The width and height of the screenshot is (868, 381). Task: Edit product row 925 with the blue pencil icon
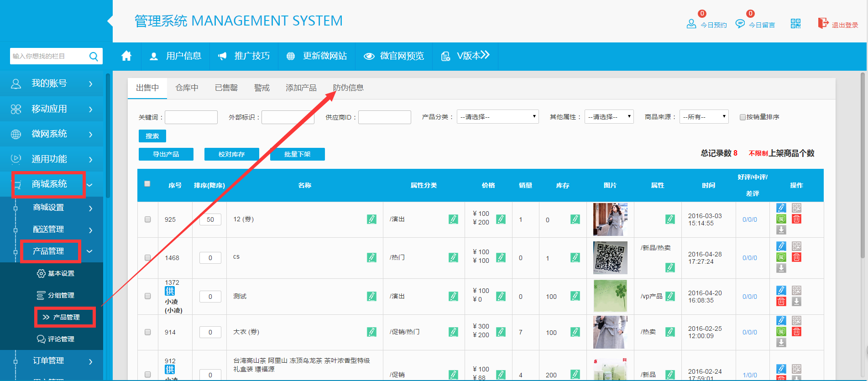coord(781,208)
